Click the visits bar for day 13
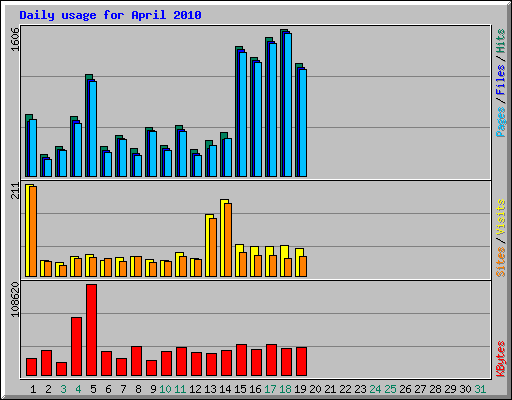 [208, 245]
